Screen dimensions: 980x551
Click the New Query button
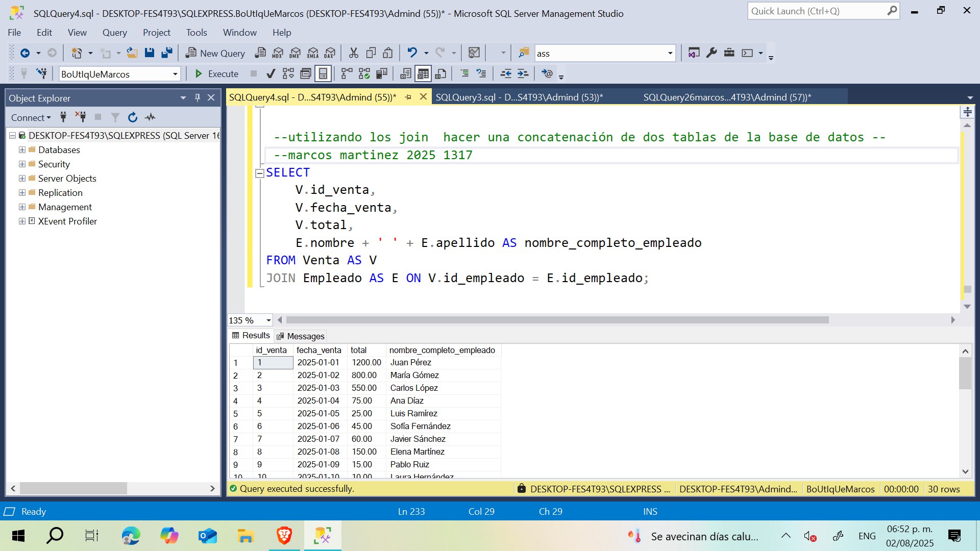pos(215,53)
